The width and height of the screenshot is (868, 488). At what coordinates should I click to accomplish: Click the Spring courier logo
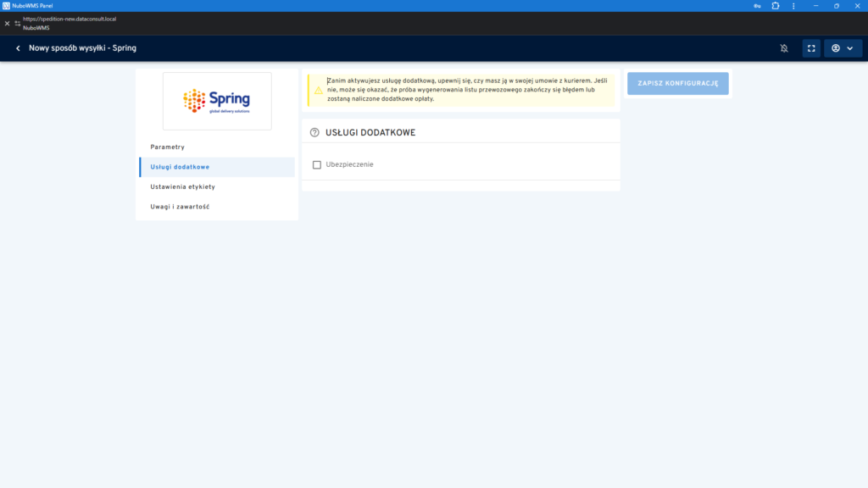(x=217, y=101)
